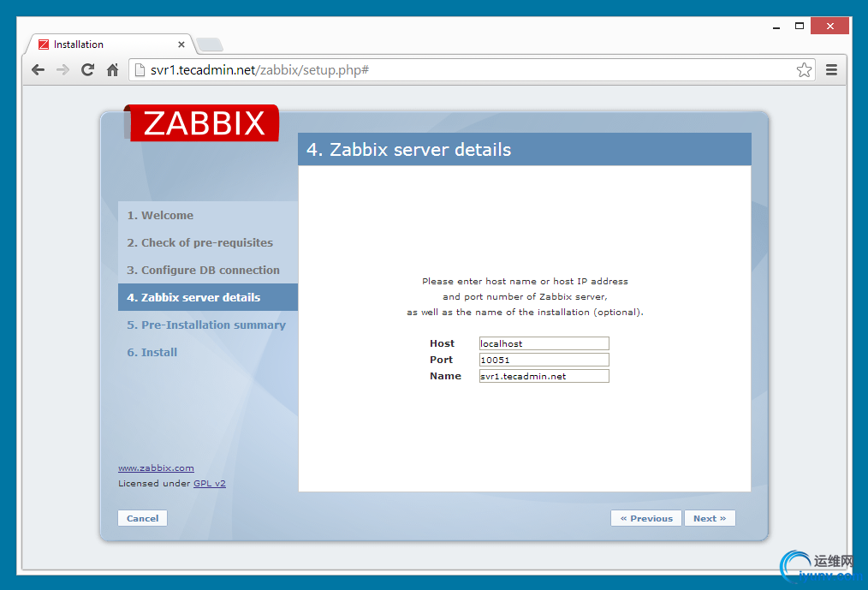Click the bookmark star in the address bar
The height and width of the screenshot is (590, 868).
(804, 69)
